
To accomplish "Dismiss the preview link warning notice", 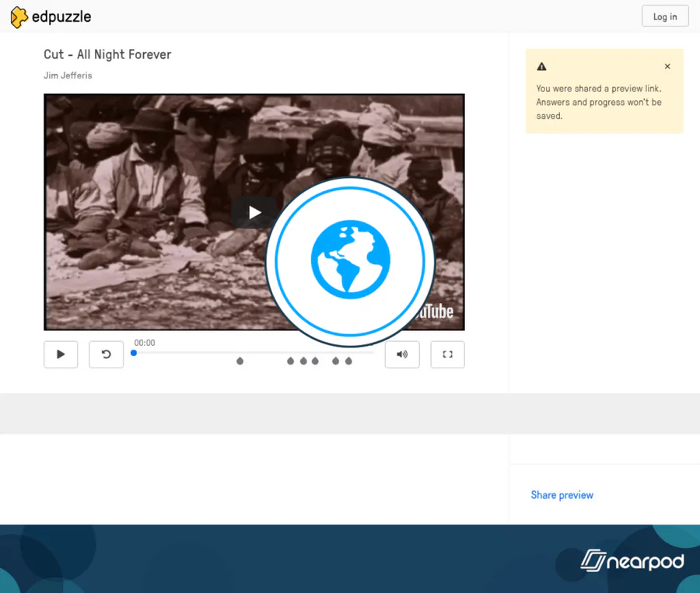I will pos(667,67).
